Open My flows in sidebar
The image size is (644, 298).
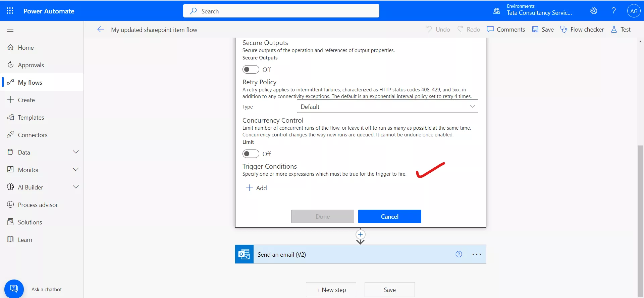tap(42, 83)
